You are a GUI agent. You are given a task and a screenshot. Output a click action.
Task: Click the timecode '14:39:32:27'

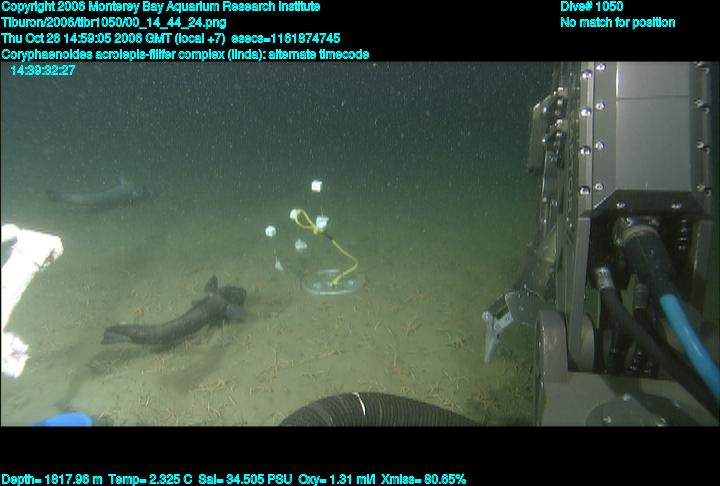[43, 70]
